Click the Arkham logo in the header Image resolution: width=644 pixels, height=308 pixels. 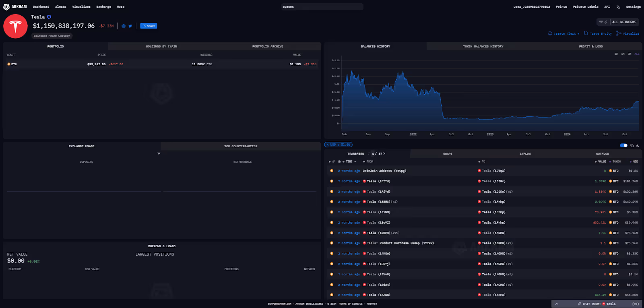click(15, 7)
